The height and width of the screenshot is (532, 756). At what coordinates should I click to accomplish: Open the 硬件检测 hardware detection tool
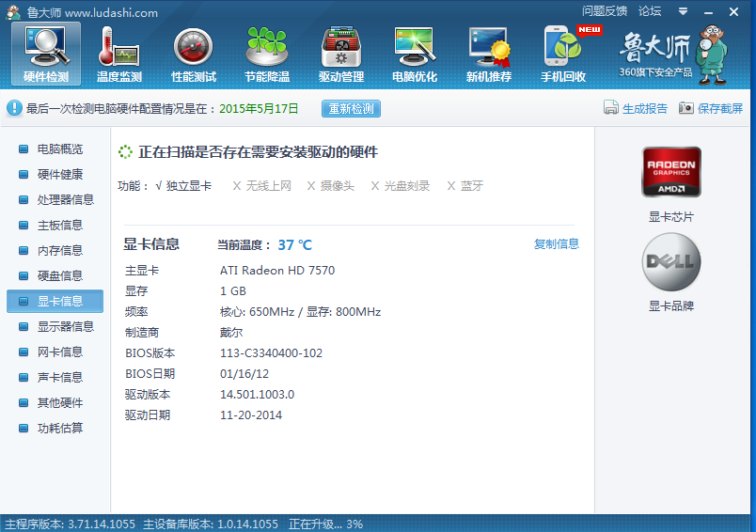coord(46,55)
